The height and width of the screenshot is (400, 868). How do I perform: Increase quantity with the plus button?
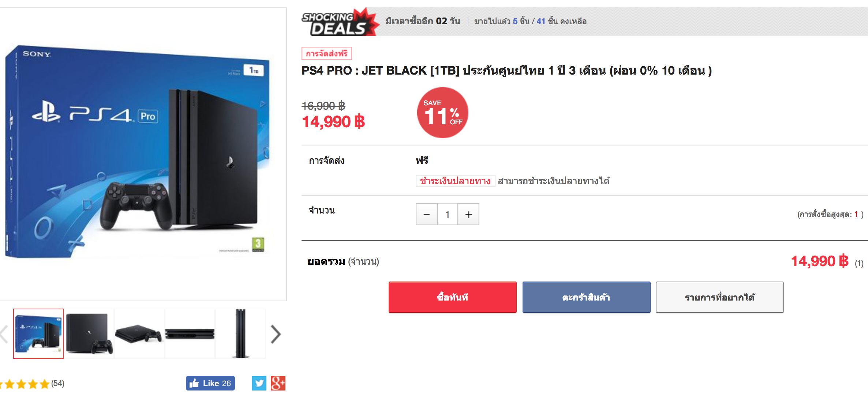[468, 214]
